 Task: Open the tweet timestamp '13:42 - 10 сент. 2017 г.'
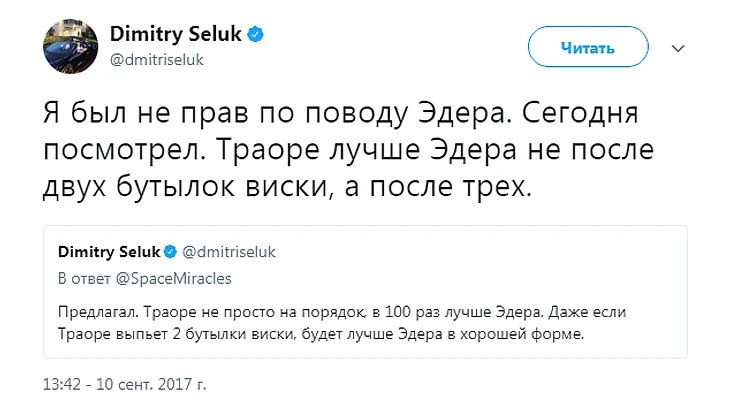tap(125, 384)
